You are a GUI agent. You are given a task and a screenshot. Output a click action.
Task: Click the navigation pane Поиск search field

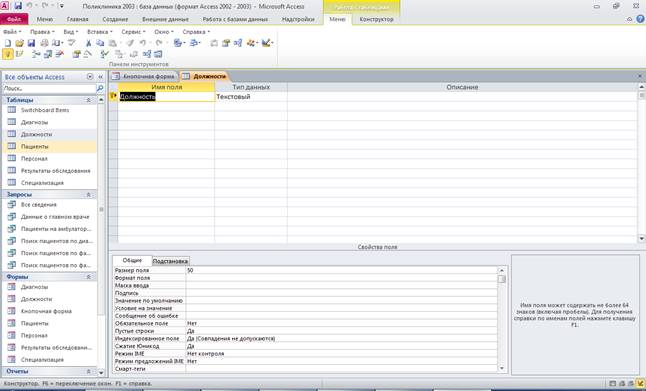coord(49,88)
